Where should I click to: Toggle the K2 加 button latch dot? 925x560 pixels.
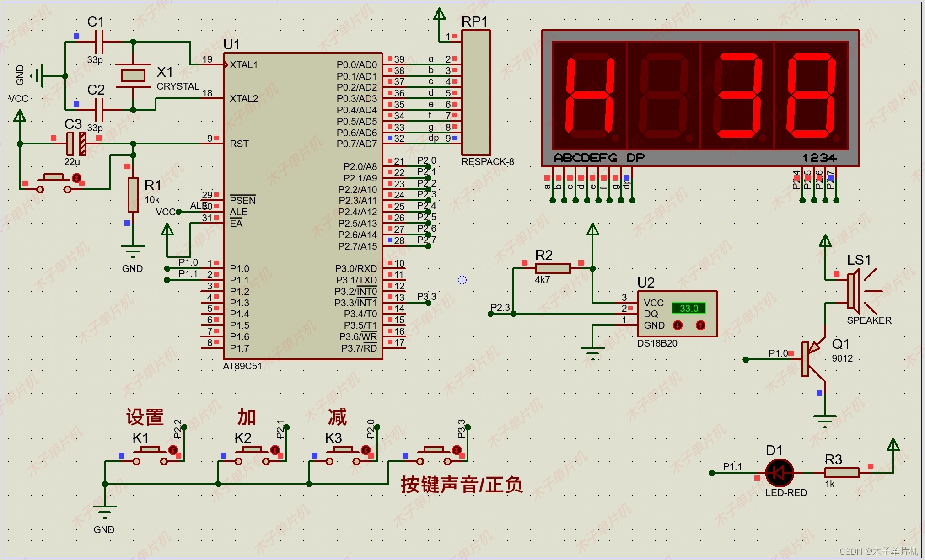(x=275, y=450)
